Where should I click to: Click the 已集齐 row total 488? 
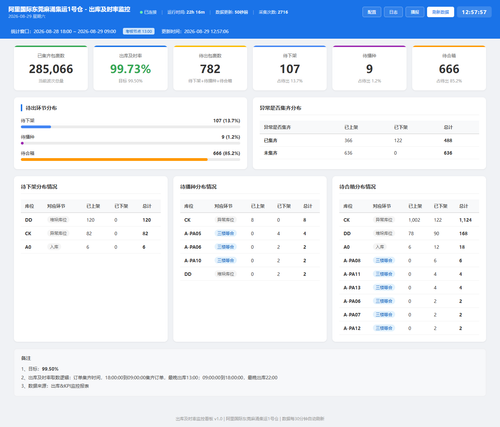pyautogui.click(x=448, y=140)
